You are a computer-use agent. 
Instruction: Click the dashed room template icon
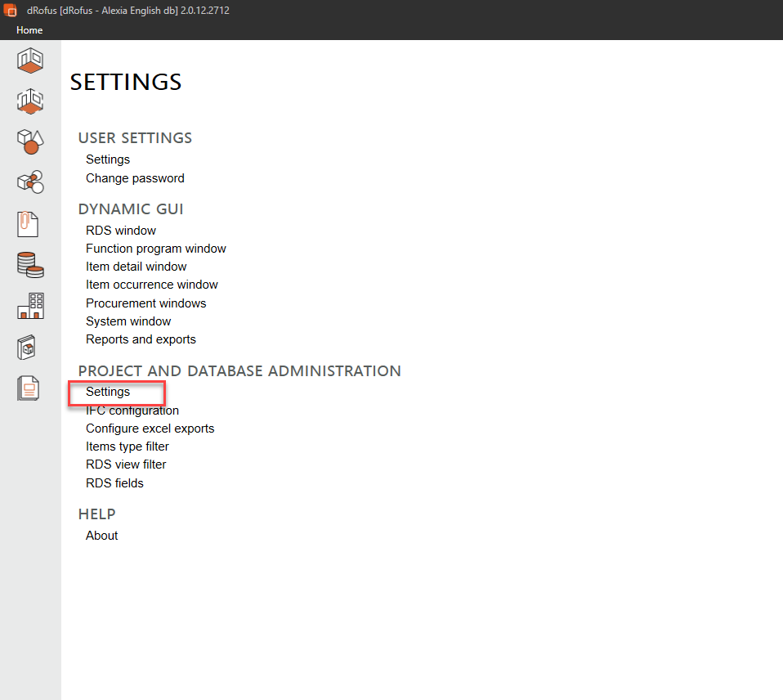point(30,101)
